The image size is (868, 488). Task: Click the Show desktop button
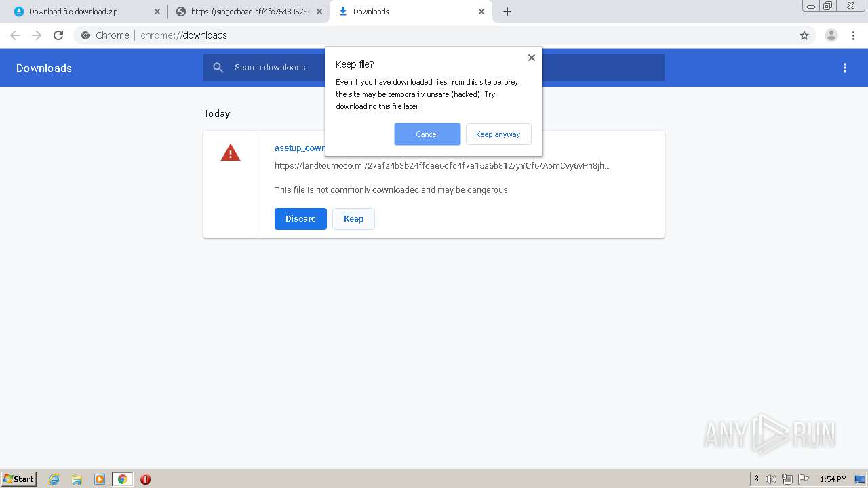coord(860,479)
